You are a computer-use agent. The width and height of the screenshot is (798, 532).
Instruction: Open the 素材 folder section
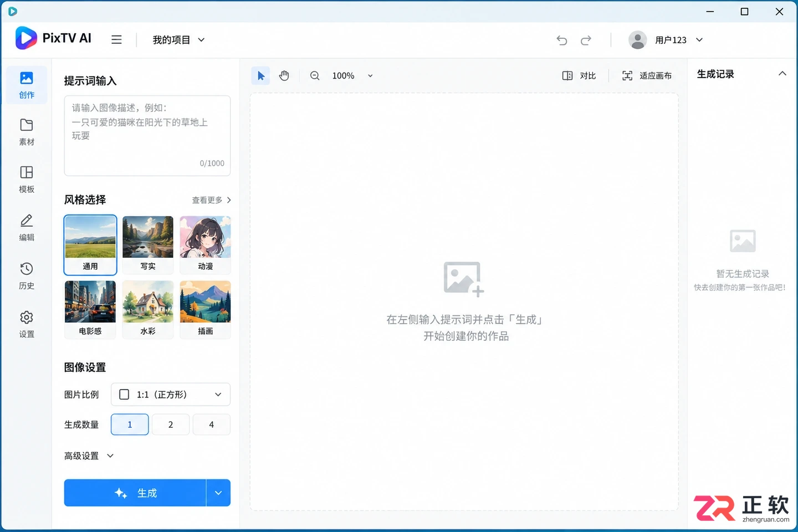coord(27,132)
